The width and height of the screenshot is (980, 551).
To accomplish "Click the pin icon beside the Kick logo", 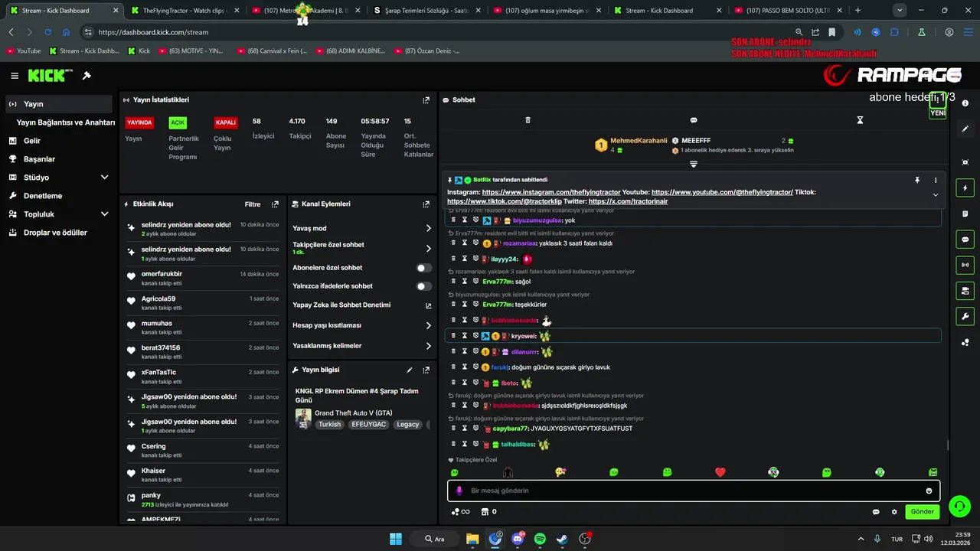I will coord(87,76).
